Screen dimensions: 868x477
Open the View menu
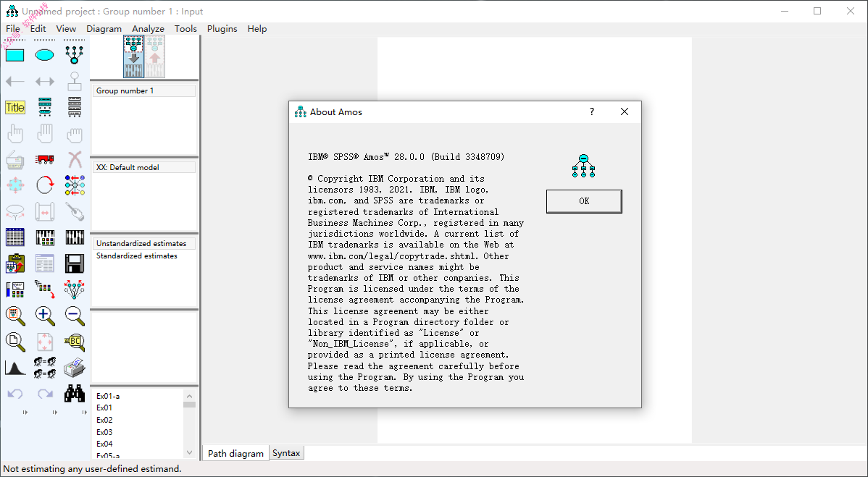(x=66, y=29)
